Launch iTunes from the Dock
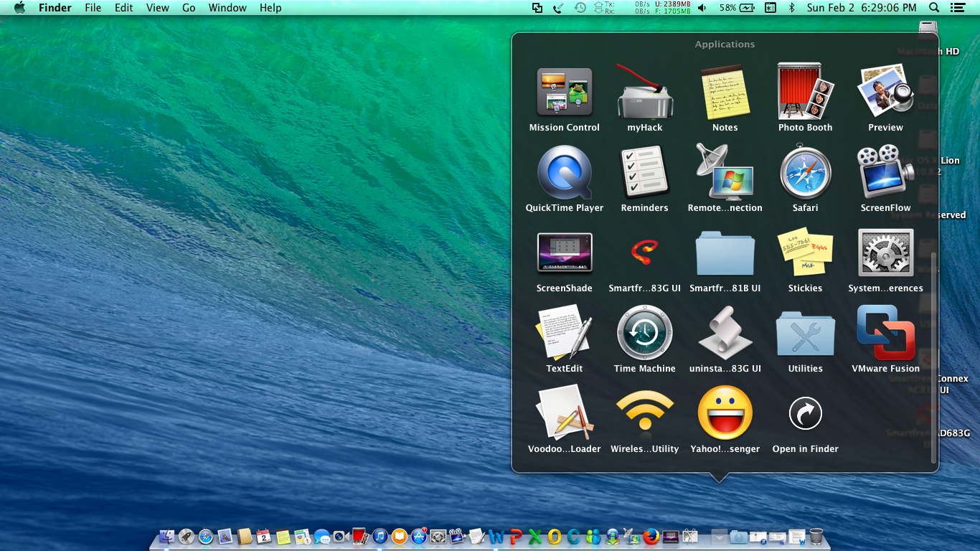 click(380, 537)
